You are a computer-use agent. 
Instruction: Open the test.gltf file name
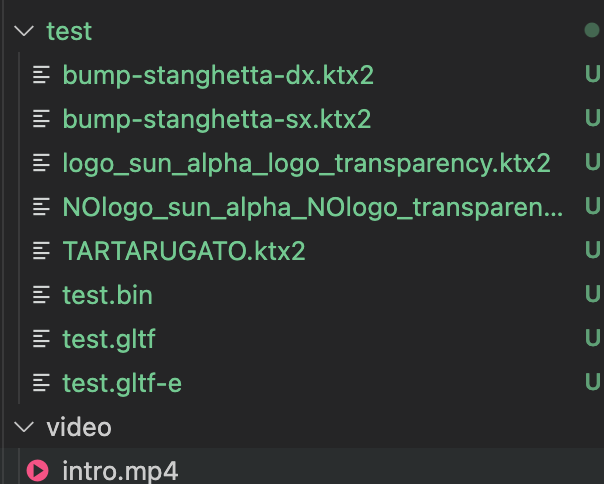click(108, 339)
